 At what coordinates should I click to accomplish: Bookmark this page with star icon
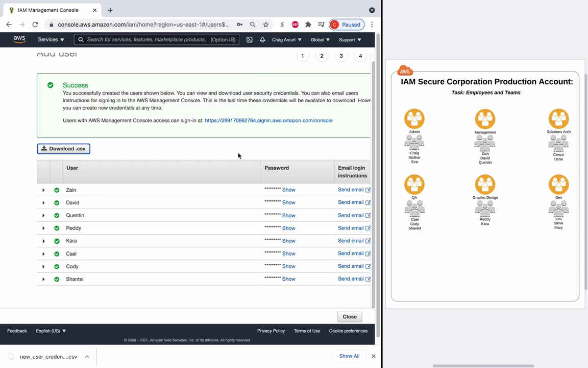click(266, 25)
